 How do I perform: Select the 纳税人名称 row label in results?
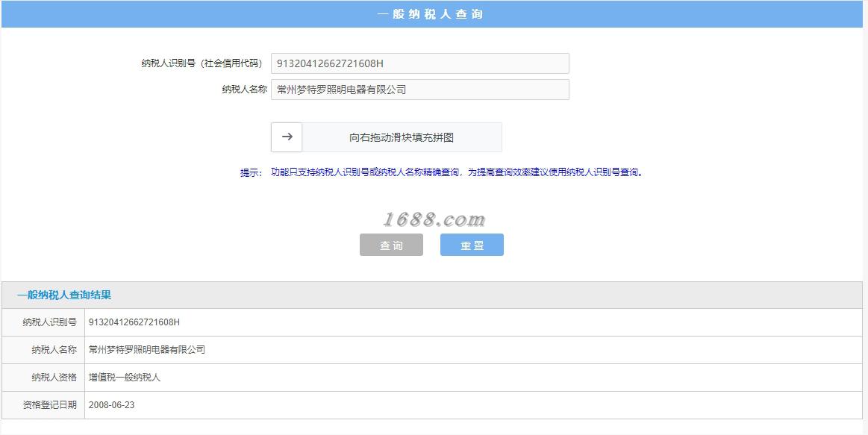(54, 350)
